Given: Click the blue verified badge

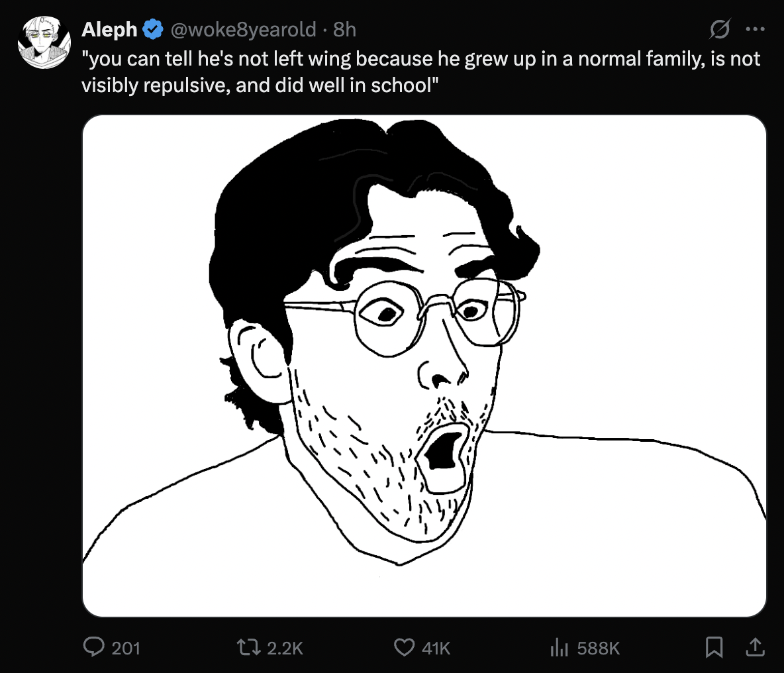Looking at the screenshot, I should click(x=154, y=29).
